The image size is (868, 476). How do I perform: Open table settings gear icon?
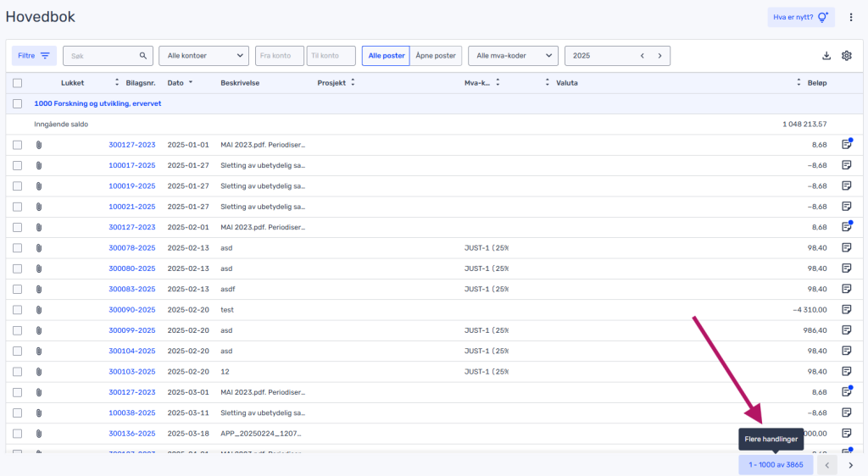846,56
